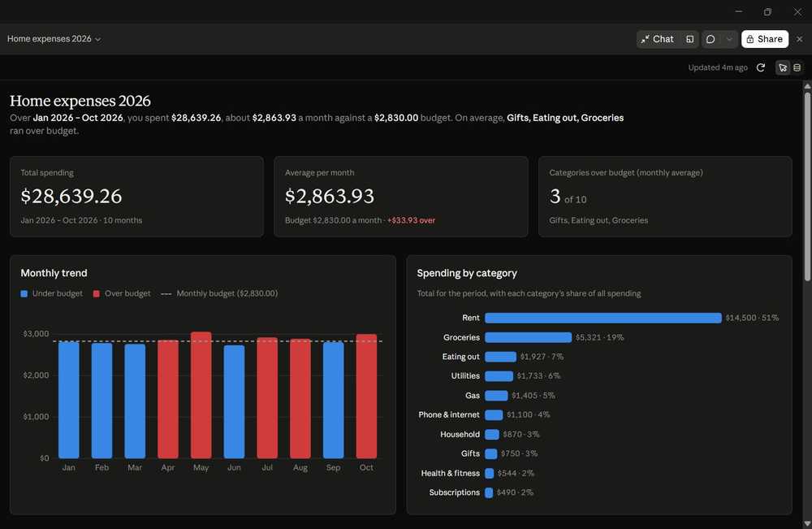The height and width of the screenshot is (529, 812).
Task: Click the Average per month card label
Action: (x=319, y=172)
